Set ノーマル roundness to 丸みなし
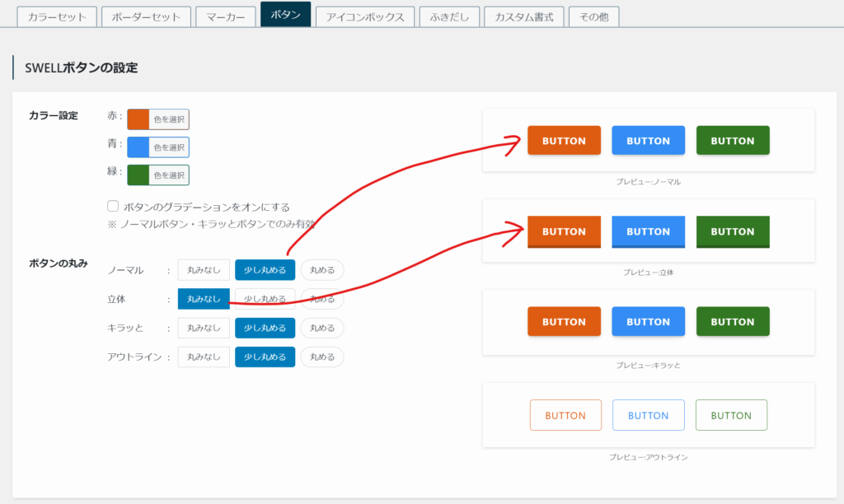Viewport: 844px width, 504px height. click(204, 270)
